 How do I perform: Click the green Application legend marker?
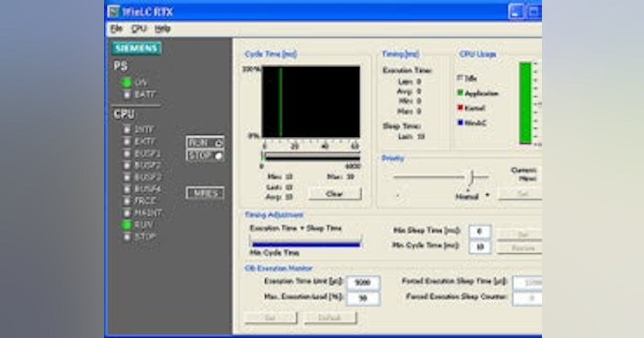tap(459, 93)
